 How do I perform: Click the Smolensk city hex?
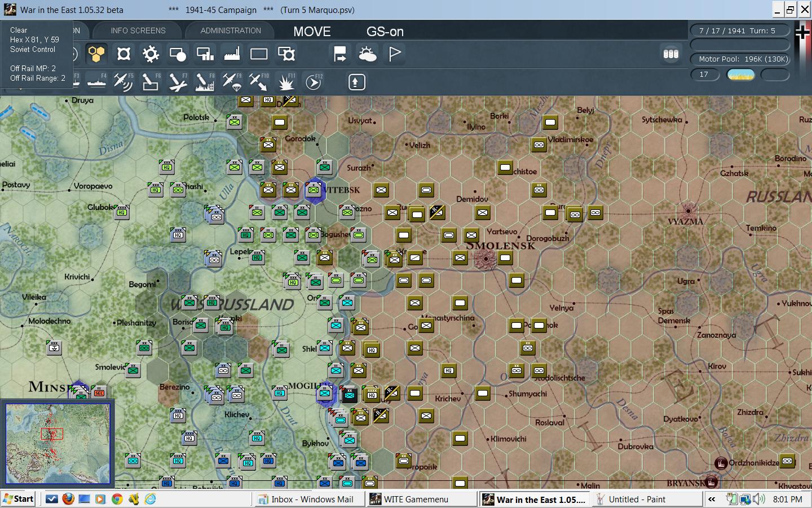pos(484,259)
